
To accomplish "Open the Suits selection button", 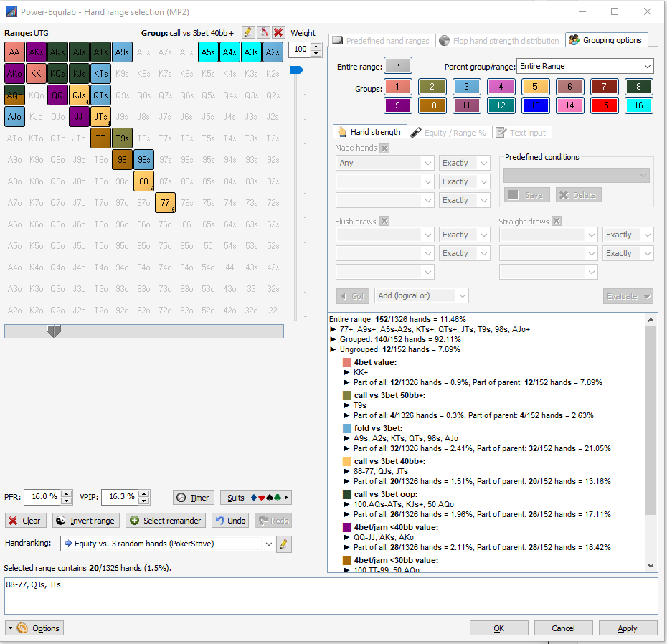I will [x=256, y=497].
